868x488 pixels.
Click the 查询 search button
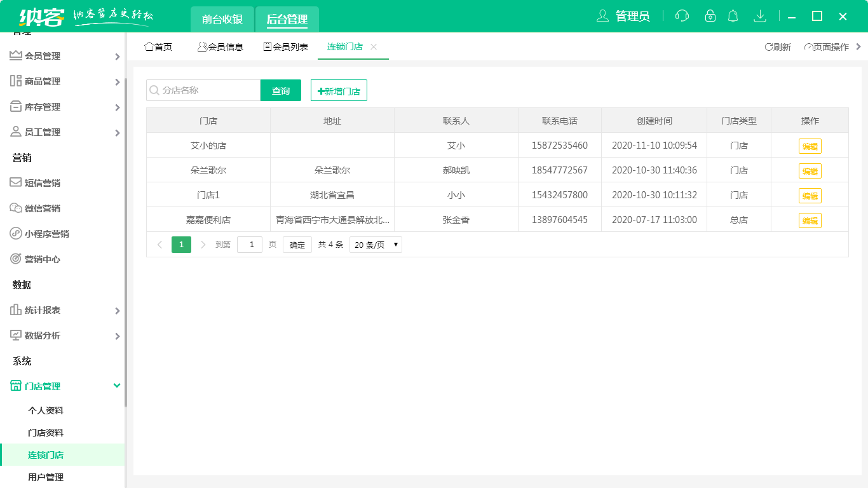(x=281, y=91)
